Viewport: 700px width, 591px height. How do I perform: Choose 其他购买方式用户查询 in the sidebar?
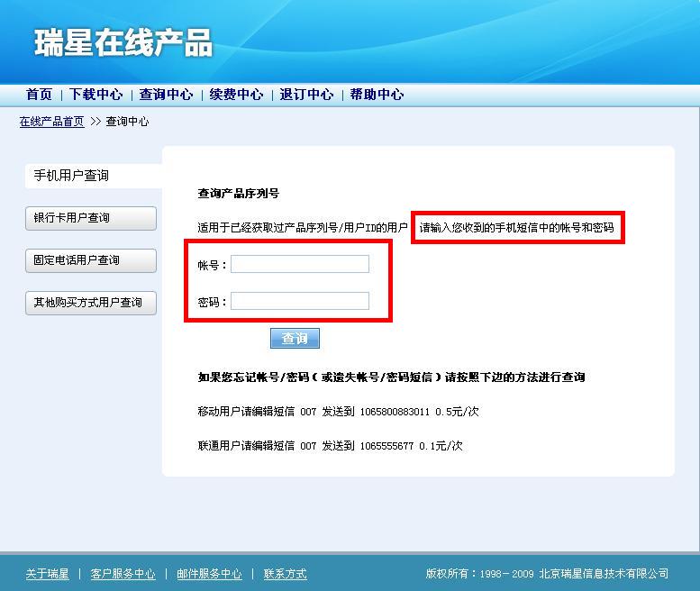91,303
